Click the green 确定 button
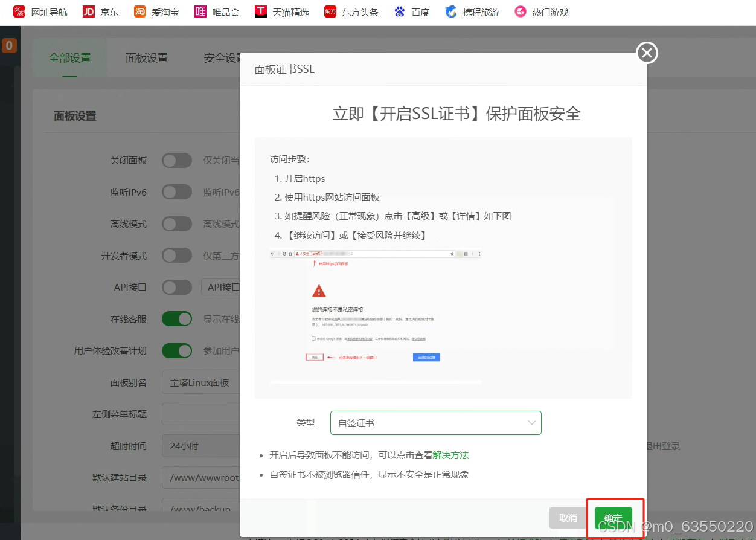The image size is (756, 540). [x=613, y=518]
